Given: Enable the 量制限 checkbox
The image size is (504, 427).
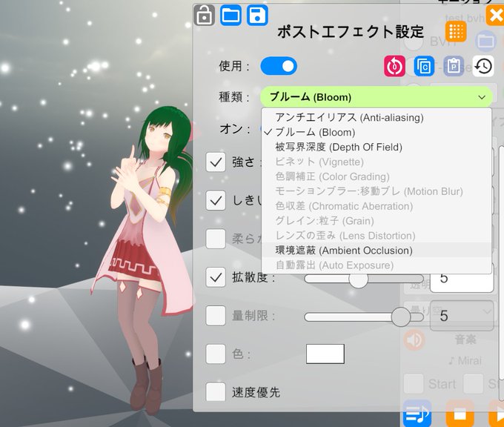Looking at the screenshot, I should [x=216, y=315].
